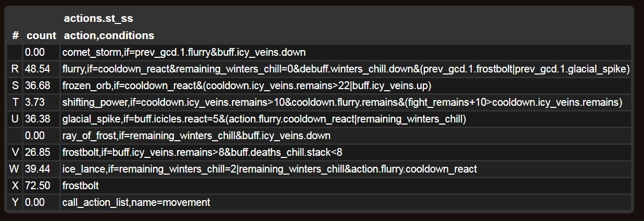This screenshot has width=644, height=221.
Task: Click the ray_of_frost action row
Action: coord(196,136)
